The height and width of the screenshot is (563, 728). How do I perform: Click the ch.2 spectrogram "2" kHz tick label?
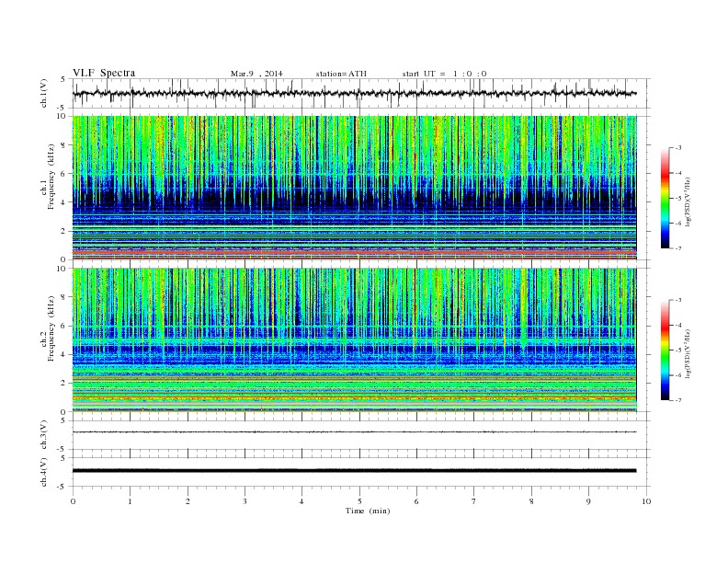(64, 384)
